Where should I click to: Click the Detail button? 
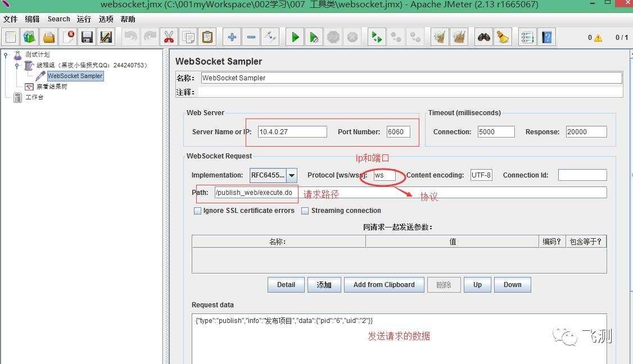pyautogui.click(x=286, y=285)
